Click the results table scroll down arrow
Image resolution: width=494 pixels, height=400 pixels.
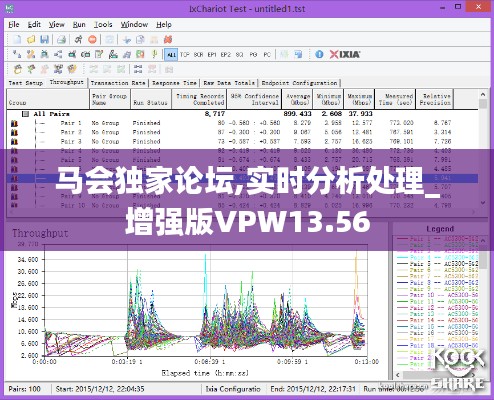point(483,202)
